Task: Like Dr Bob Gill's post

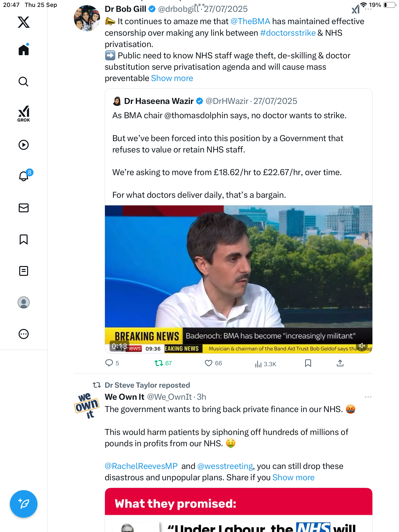Action: click(209, 363)
